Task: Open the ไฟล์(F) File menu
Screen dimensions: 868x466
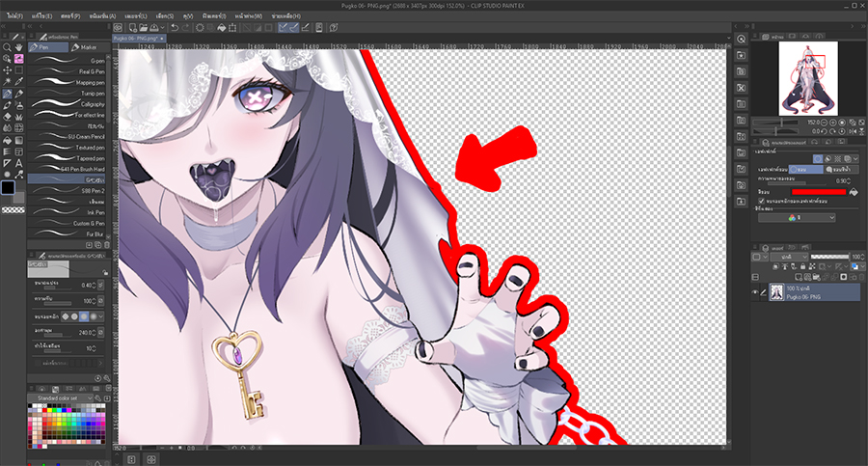Action: pos(14,16)
